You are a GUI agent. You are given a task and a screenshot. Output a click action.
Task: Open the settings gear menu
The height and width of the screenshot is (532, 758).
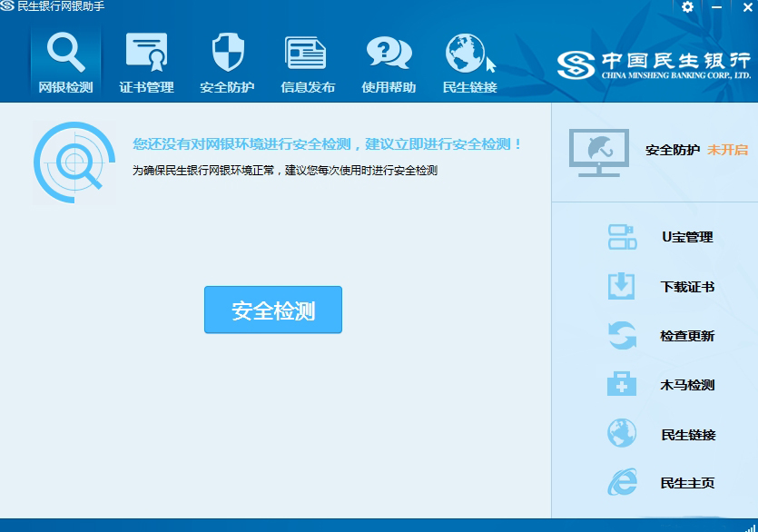[x=687, y=7]
